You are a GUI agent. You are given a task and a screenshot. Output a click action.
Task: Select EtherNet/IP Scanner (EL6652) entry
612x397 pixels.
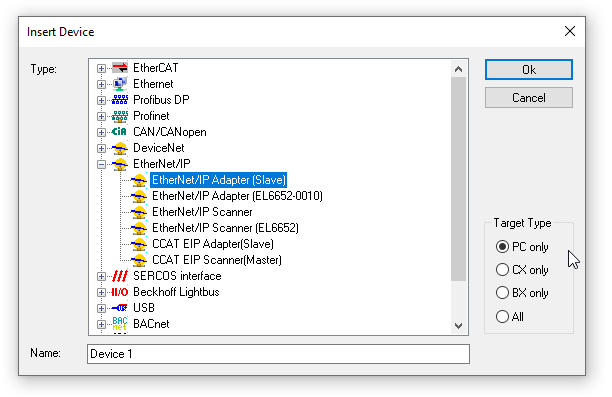pyautogui.click(x=225, y=228)
